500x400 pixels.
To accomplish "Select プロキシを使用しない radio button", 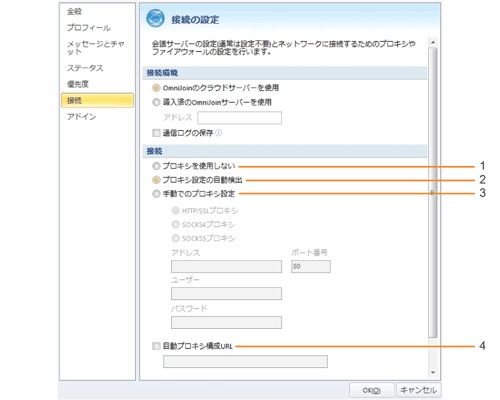I will [156, 166].
